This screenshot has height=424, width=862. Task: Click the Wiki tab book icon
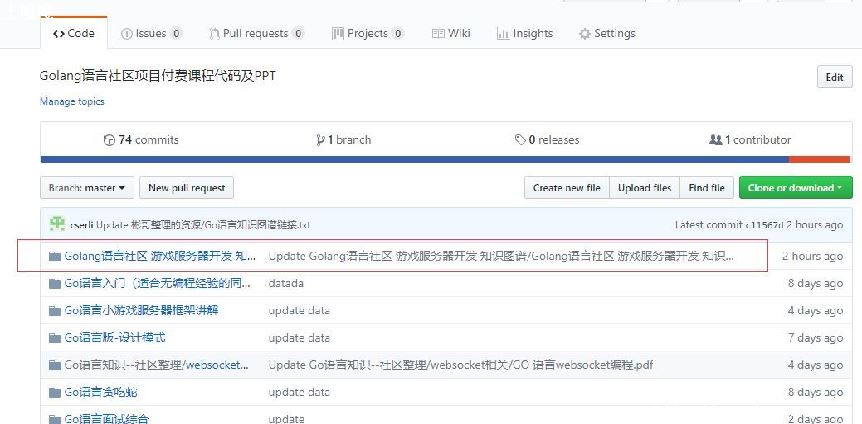(x=438, y=34)
